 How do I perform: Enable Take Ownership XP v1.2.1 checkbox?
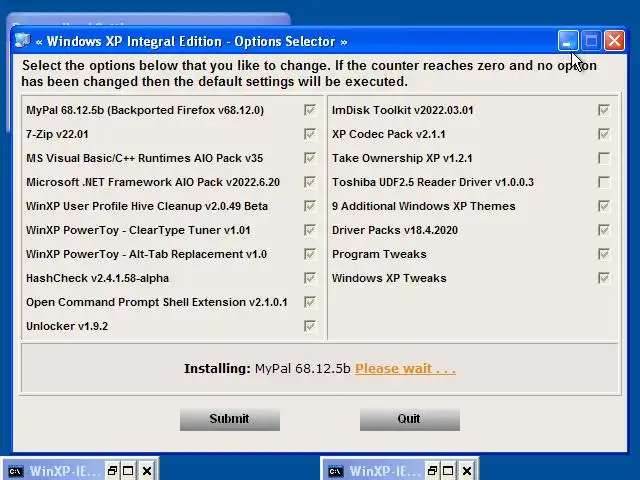[x=604, y=158]
